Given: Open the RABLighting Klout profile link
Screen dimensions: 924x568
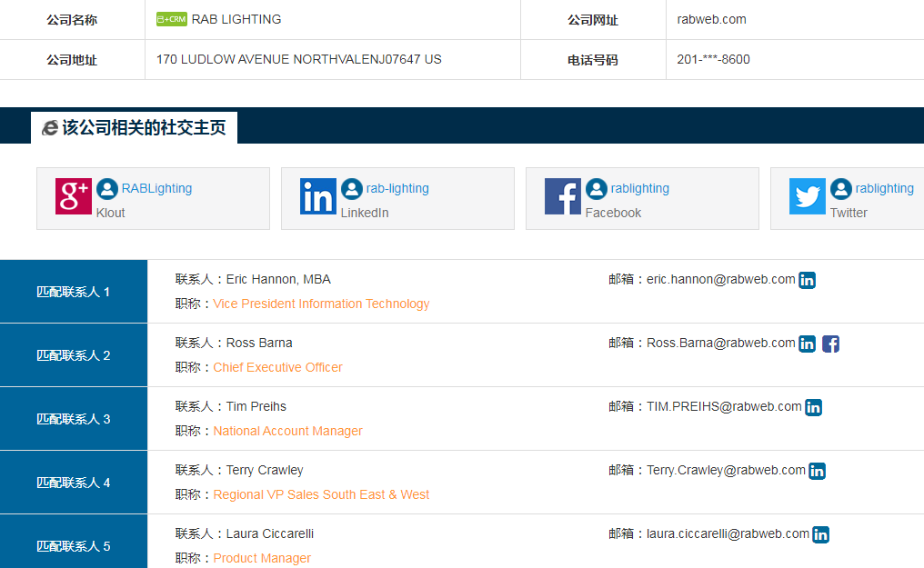Looking at the screenshot, I should tap(156, 188).
